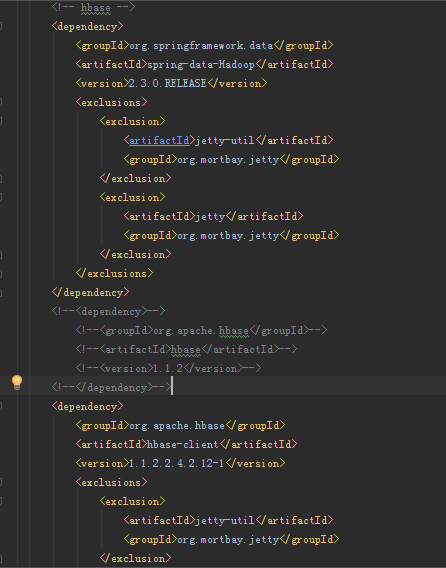Click the commented opening dependency tag line

[x=108, y=312]
